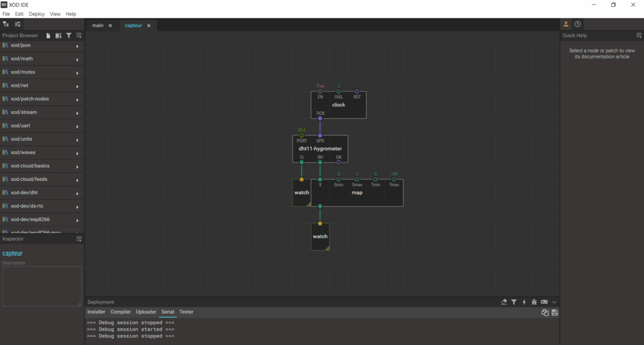Close the main tab
This screenshot has width=644, height=345.
(x=110, y=25)
